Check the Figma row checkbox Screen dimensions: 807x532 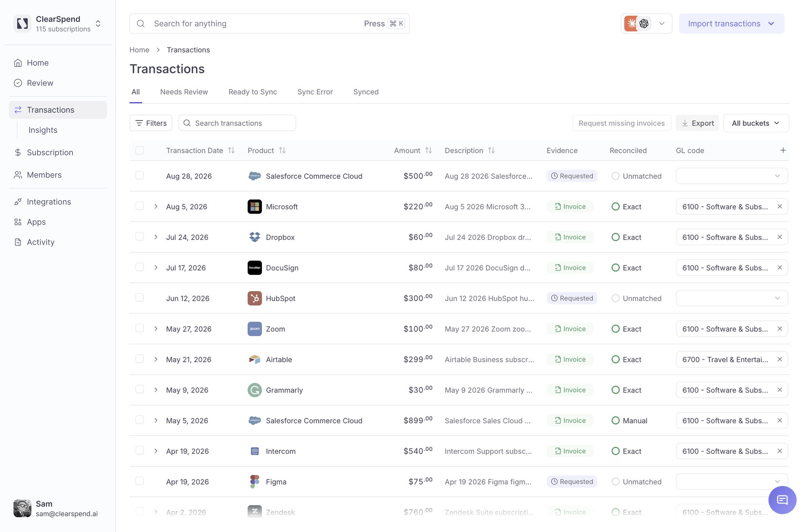click(x=140, y=481)
